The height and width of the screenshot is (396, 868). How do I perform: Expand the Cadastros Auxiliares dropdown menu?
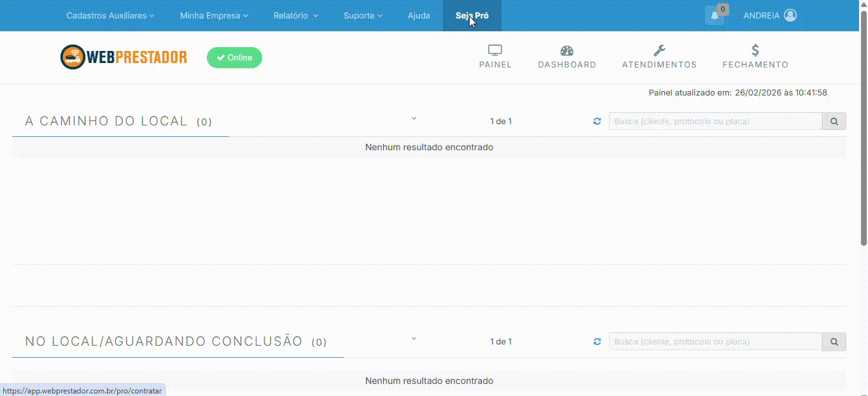(110, 15)
